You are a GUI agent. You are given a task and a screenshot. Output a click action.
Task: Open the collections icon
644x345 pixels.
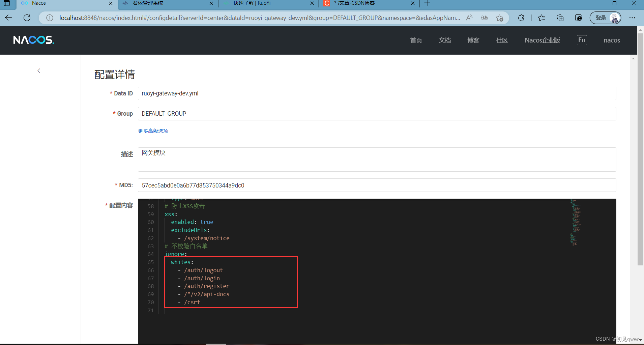pyautogui.click(x=560, y=18)
